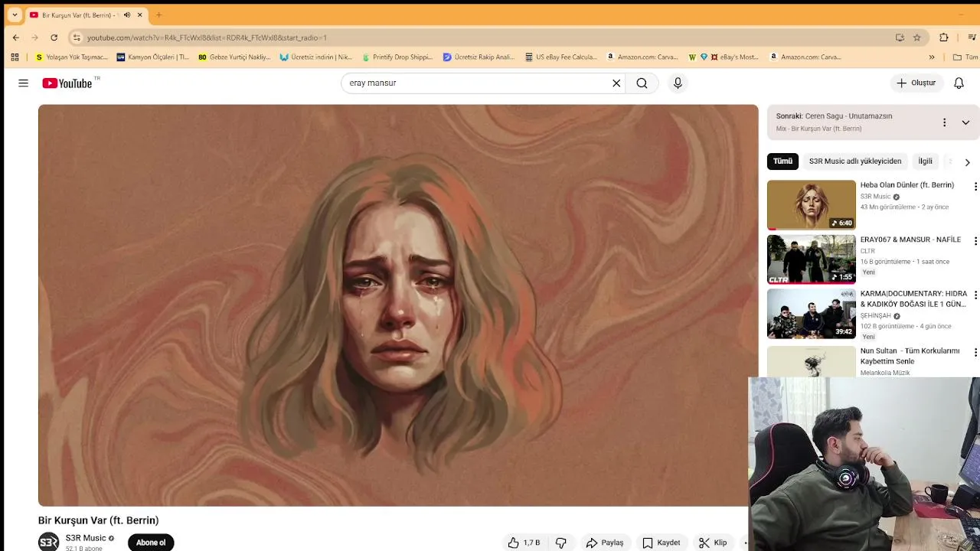Open the Ücretsiz indirin Nik bookmark
980x551 pixels.
click(316, 57)
